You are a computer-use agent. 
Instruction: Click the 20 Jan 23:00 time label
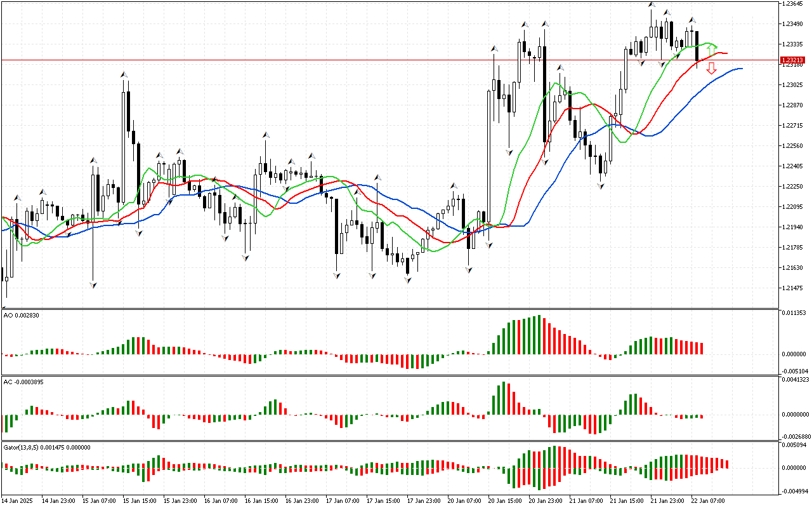pyautogui.click(x=546, y=501)
